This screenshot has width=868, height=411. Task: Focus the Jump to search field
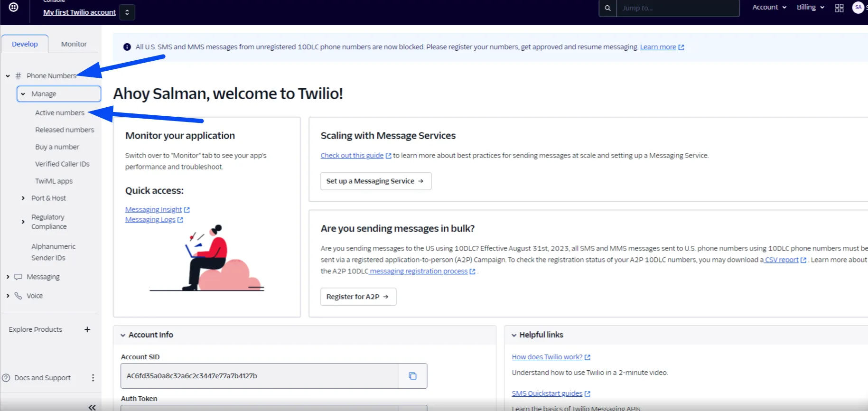pos(678,8)
